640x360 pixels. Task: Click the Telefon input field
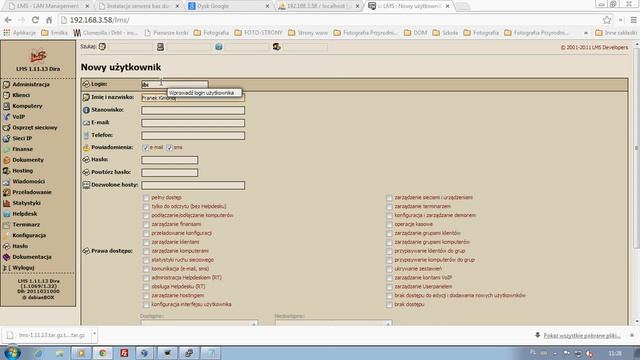tap(193, 136)
